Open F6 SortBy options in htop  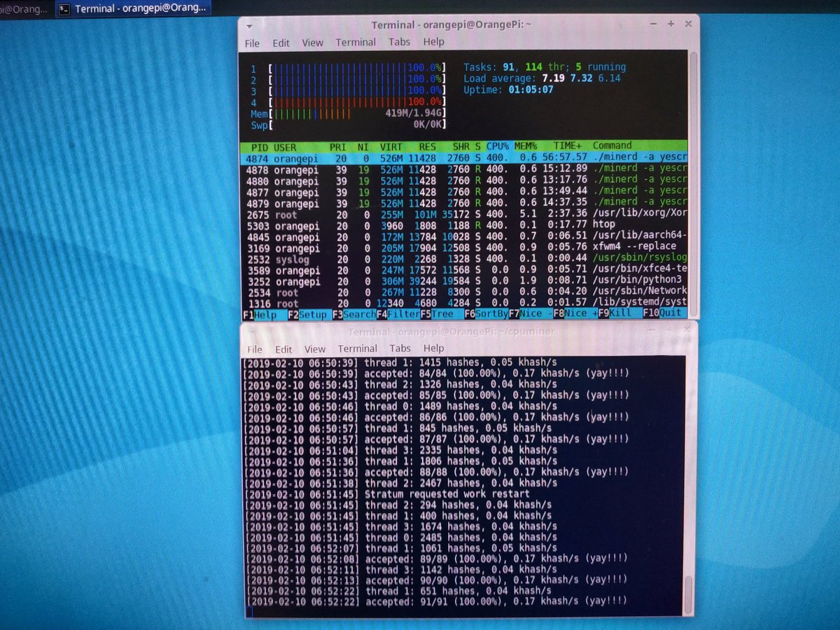pyautogui.click(x=486, y=314)
